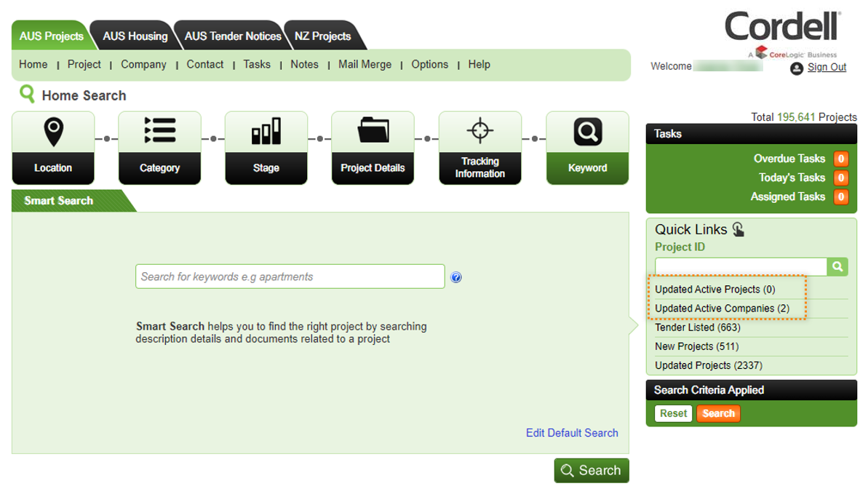Image resolution: width=868 pixels, height=489 pixels.
Task: Open the Company menu
Action: 143,64
